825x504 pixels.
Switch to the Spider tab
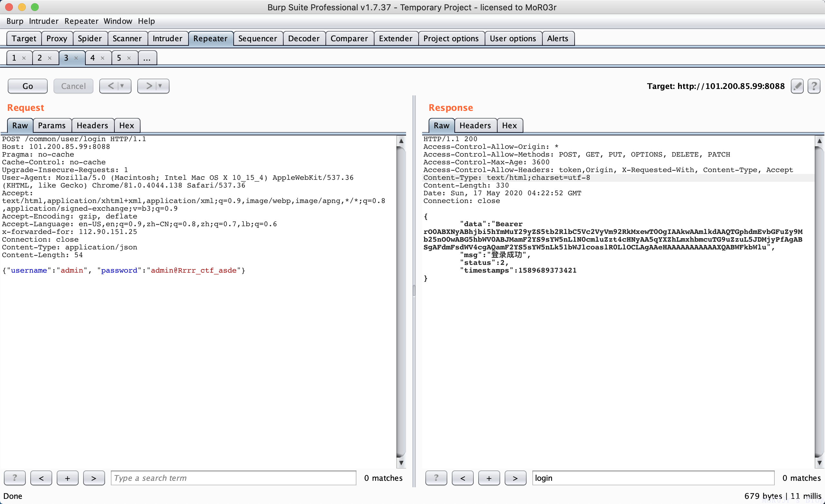click(90, 39)
